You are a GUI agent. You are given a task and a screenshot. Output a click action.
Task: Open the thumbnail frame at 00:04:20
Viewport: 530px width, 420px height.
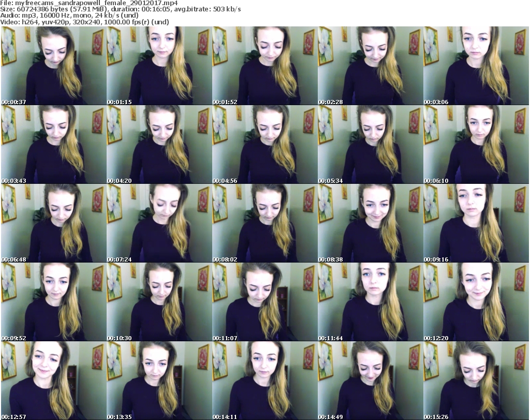coord(159,144)
